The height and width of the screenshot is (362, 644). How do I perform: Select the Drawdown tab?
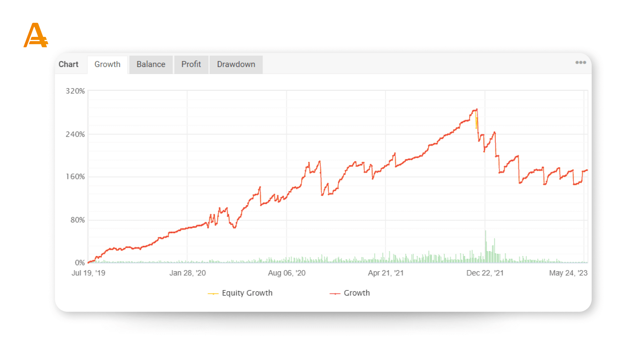click(x=236, y=64)
